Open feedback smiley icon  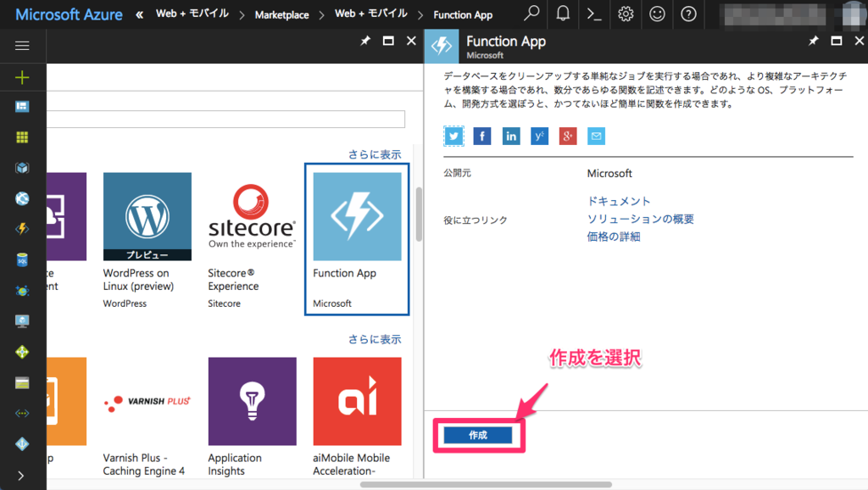[x=657, y=14]
